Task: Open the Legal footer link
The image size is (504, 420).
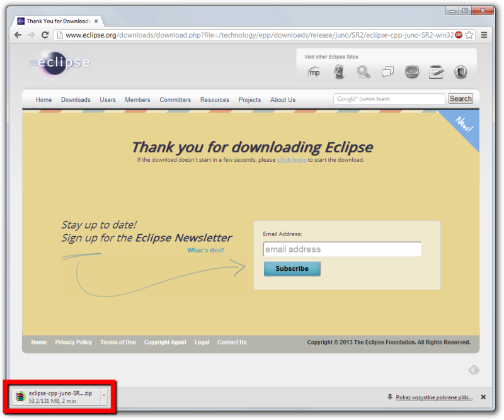Action: (202, 343)
